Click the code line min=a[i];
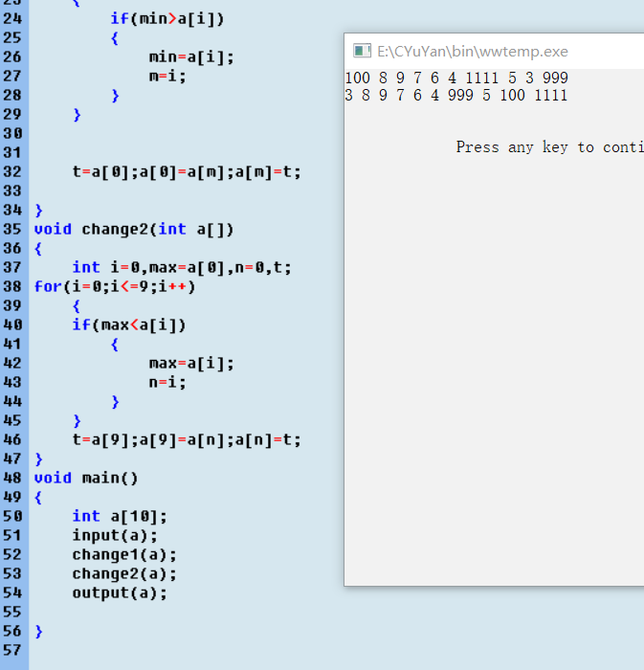 pyautogui.click(x=191, y=57)
